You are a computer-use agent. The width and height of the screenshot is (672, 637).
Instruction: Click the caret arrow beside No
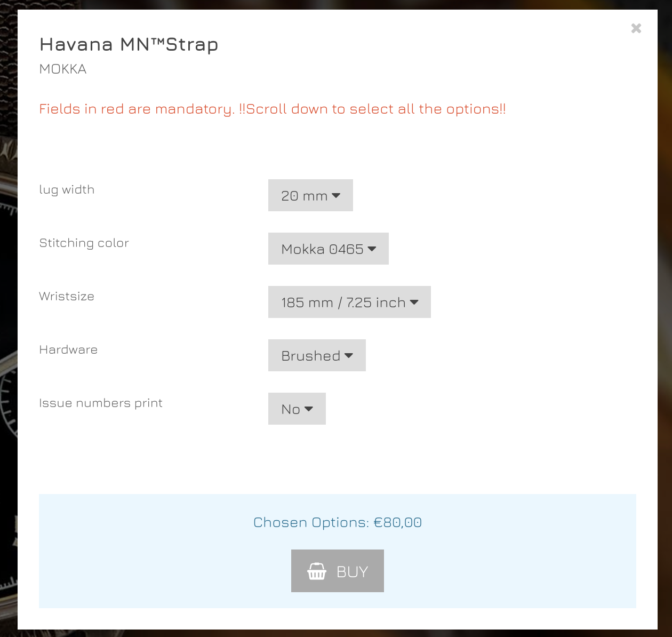tap(308, 409)
